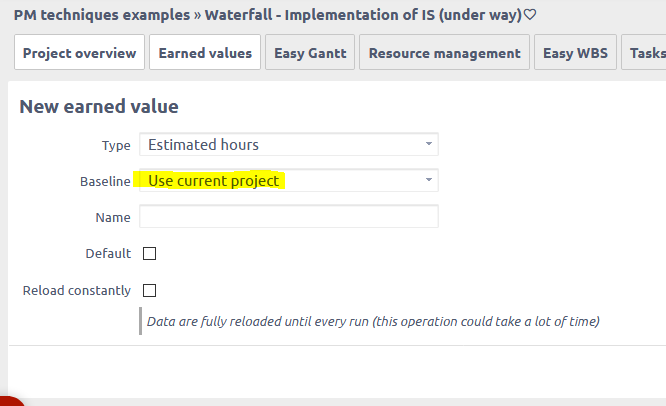The image size is (666, 406).
Task: Click the Reload constantly label text
Action: pyautogui.click(x=76, y=291)
